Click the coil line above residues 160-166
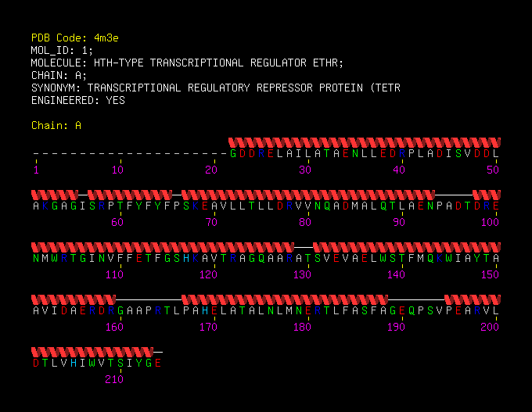Viewport: 532px width, 412px height. tap(149, 299)
